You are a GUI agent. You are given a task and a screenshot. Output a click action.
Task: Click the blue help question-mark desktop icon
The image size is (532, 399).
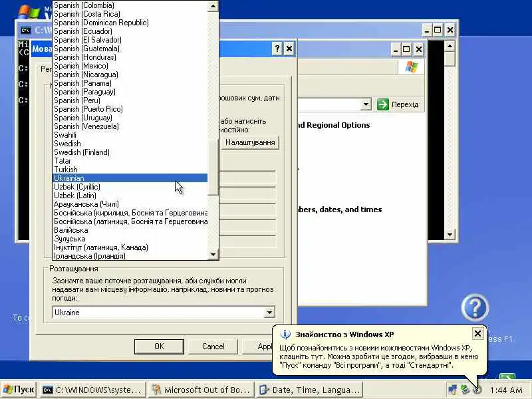pos(475,307)
